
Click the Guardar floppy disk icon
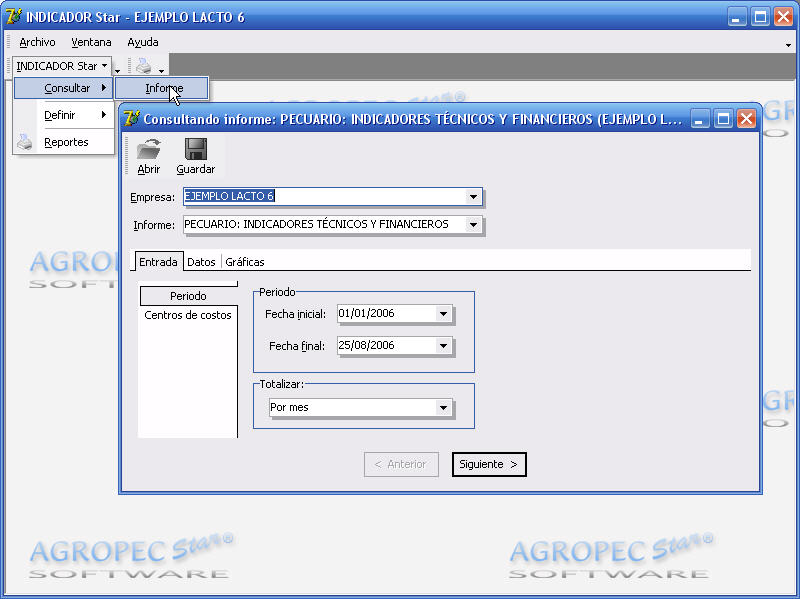pyautogui.click(x=195, y=149)
